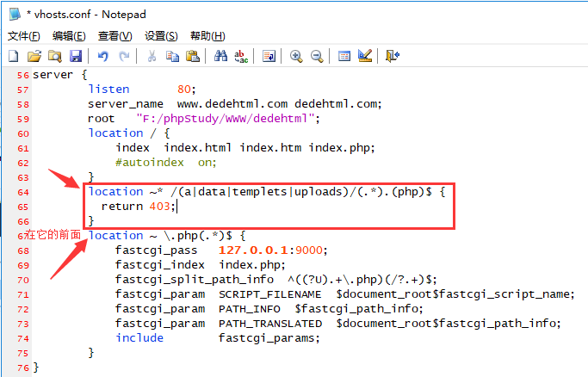Click the Exit icon on toolbar
This screenshot has width=588, height=377.
point(393,56)
